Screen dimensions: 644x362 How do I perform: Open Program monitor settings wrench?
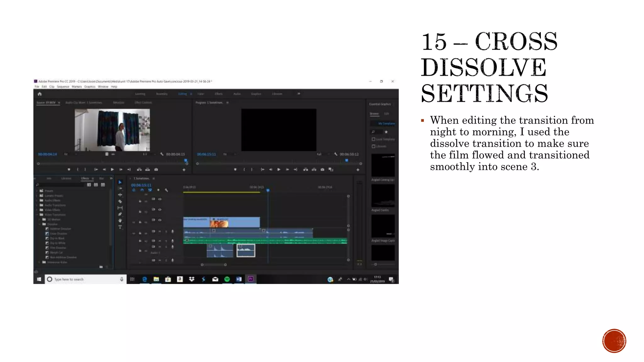[x=336, y=154]
